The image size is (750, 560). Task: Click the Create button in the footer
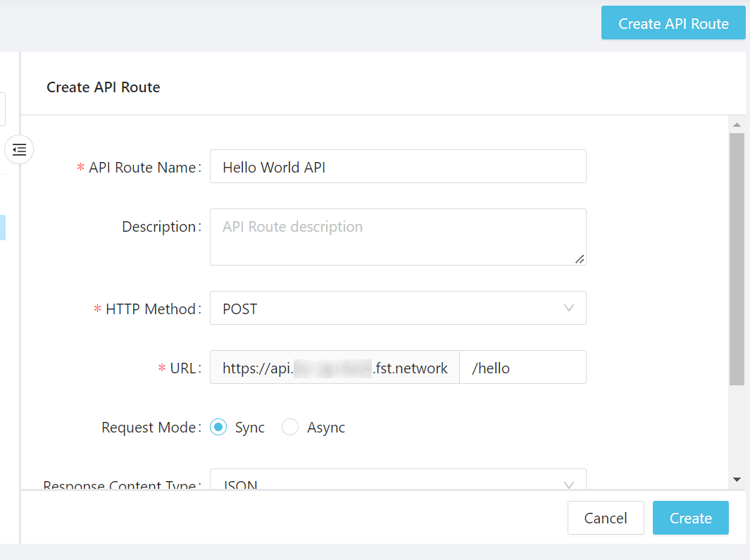[x=690, y=518]
